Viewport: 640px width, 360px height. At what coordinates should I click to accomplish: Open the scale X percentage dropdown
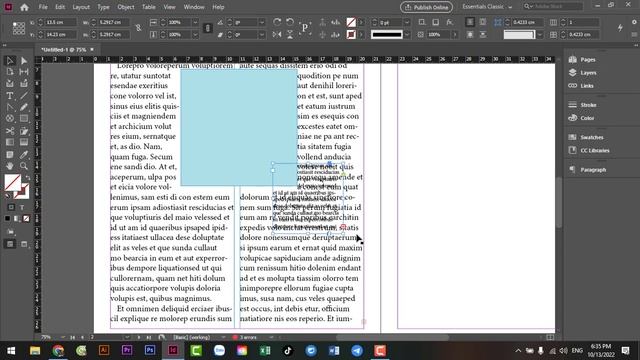tap(195, 22)
